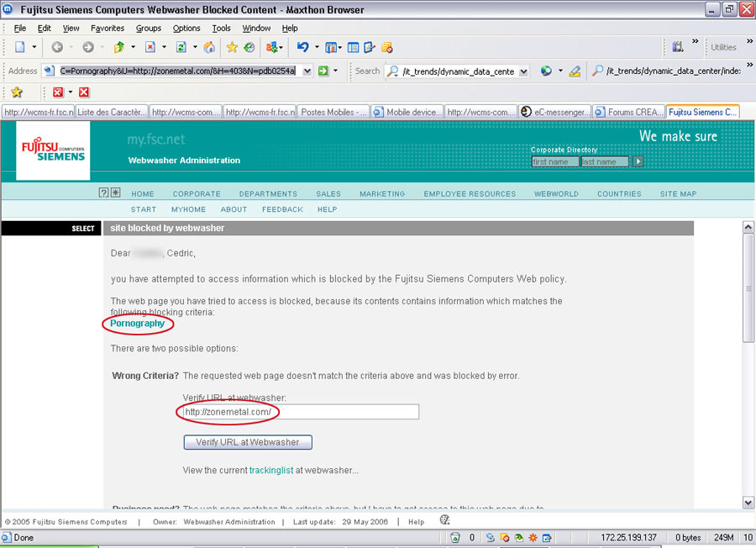This screenshot has width=756, height=548.
Task: Click the IP address 172.25.199.137 status text
Action: click(x=628, y=537)
